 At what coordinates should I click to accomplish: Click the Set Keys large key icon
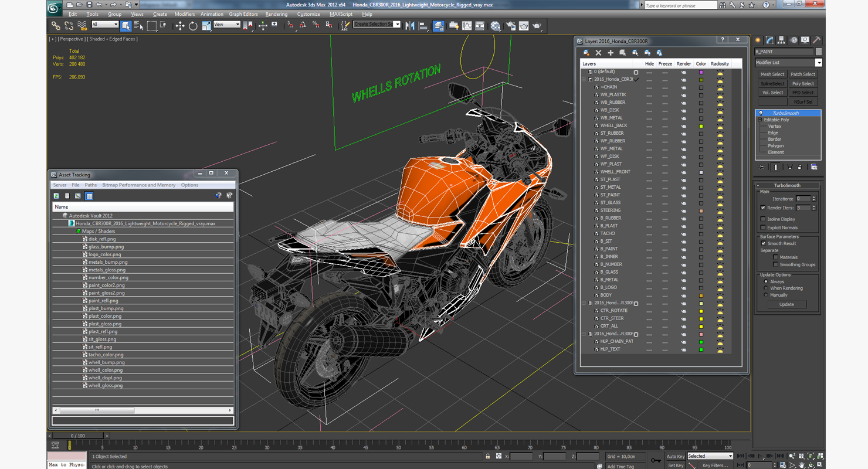[656, 460]
